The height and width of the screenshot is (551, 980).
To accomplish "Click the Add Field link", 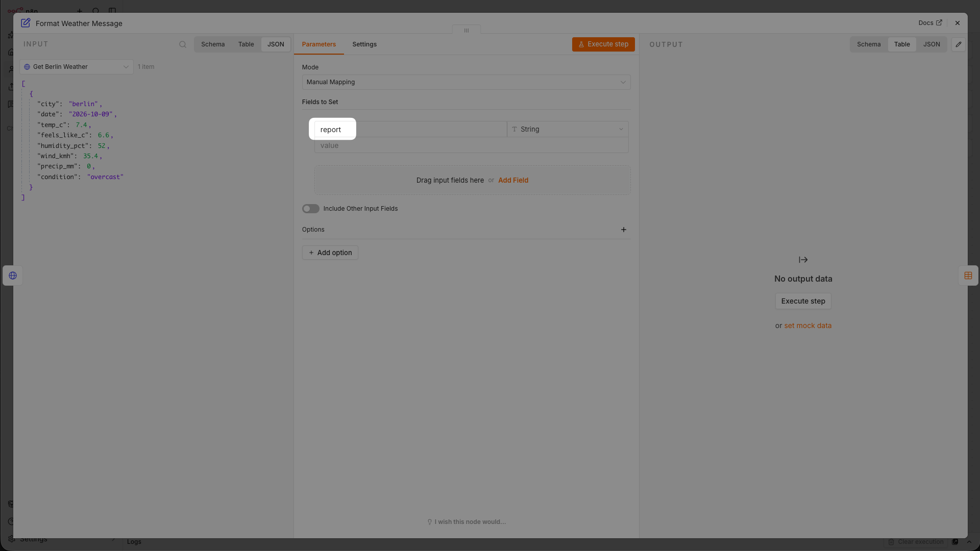I will pyautogui.click(x=513, y=180).
